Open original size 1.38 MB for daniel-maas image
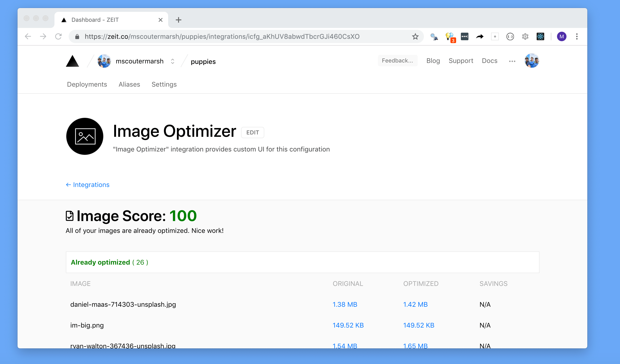This screenshot has width=620, height=364. click(345, 305)
